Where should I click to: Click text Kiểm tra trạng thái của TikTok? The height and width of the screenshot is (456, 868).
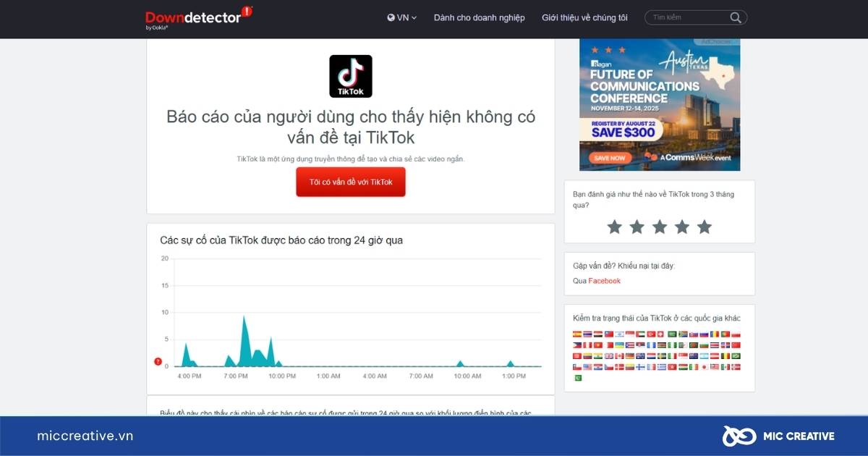657,318
